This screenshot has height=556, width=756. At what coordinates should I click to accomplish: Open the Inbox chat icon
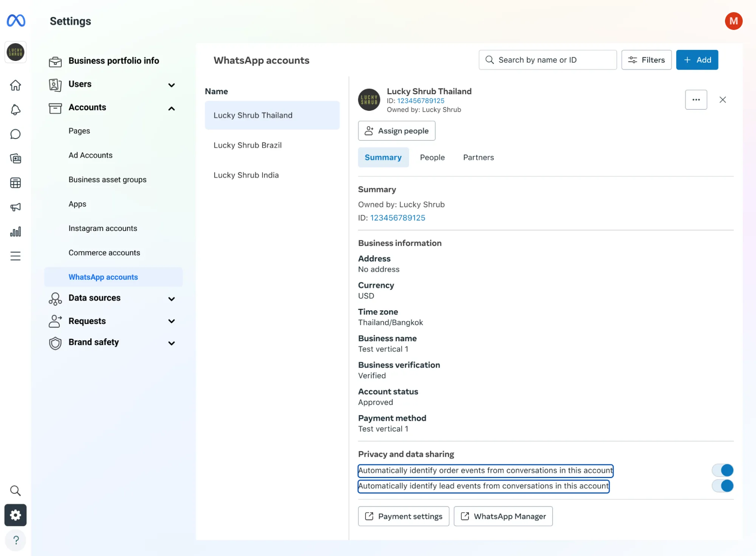[x=16, y=134]
